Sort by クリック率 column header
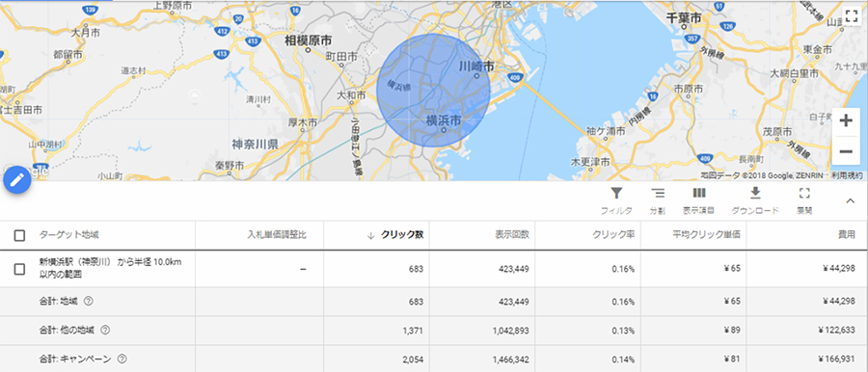Viewport: 868px width, 372px height. pyautogui.click(x=612, y=235)
